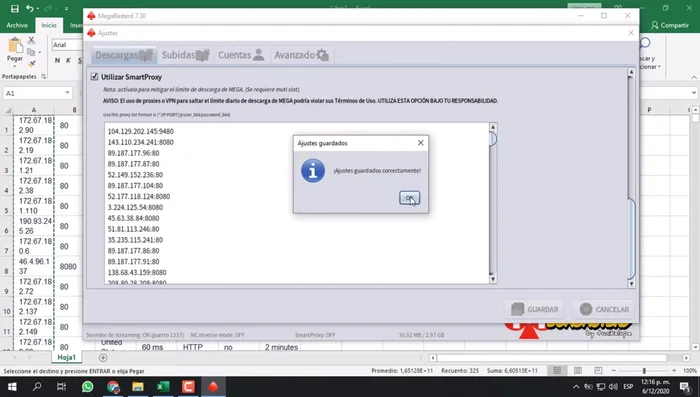Open the Avanzado settings tab
Viewport: 700px width, 397px height.
(x=301, y=55)
